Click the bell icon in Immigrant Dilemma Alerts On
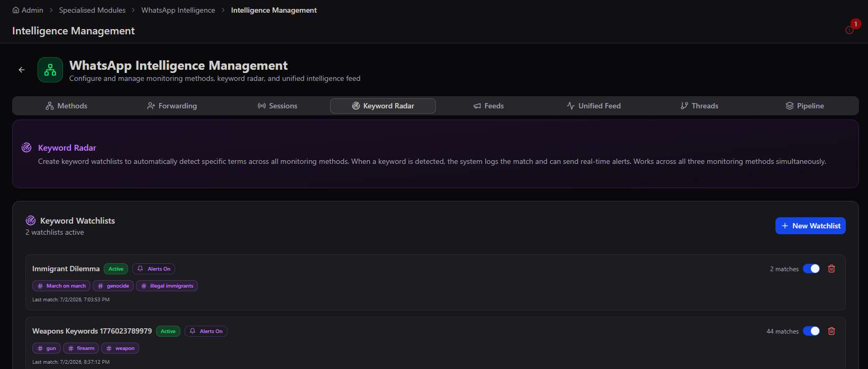 140,269
